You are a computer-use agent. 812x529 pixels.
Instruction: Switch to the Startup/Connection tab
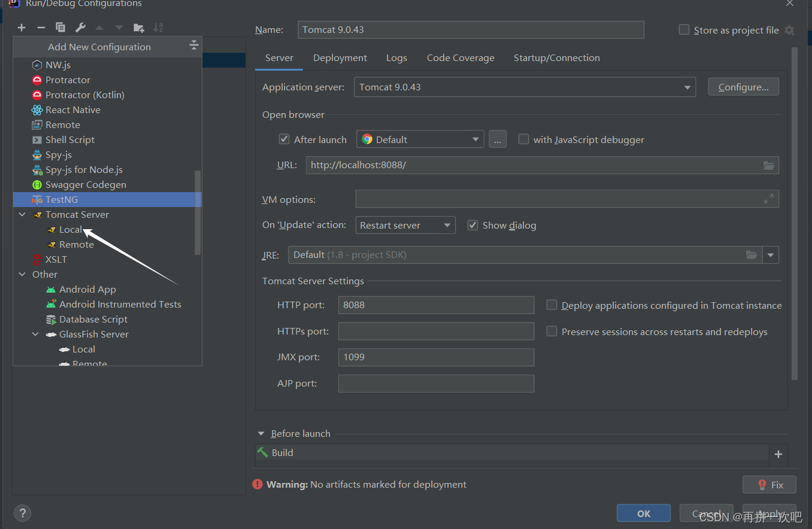point(557,58)
